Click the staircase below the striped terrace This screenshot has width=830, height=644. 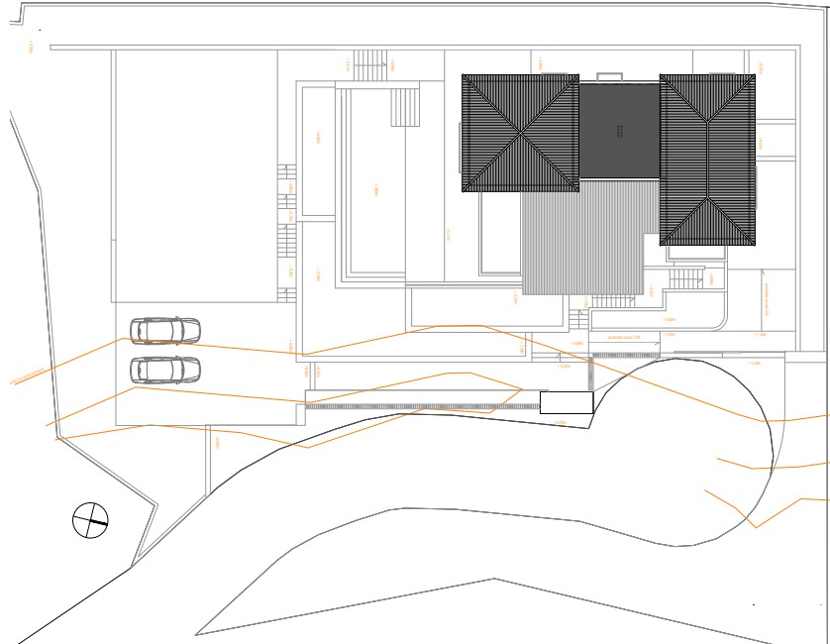pyautogui.click(x=613, y=301)
